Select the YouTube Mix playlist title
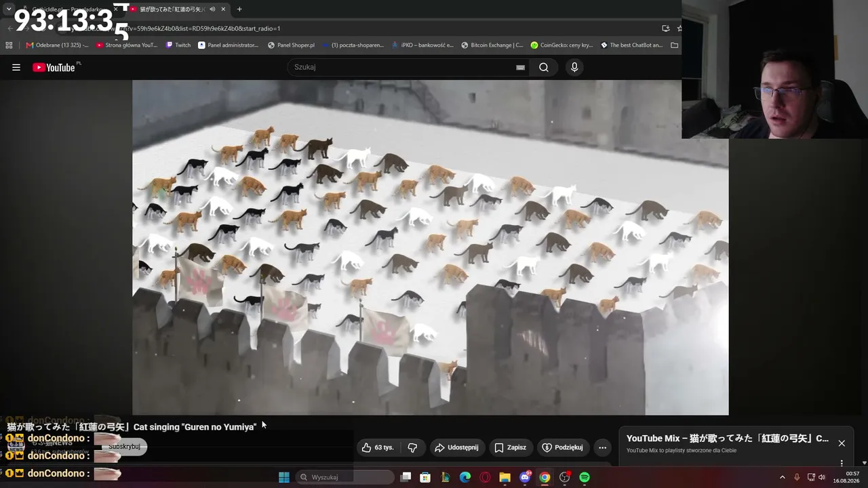Screen dimensions: 868x488 728,439
